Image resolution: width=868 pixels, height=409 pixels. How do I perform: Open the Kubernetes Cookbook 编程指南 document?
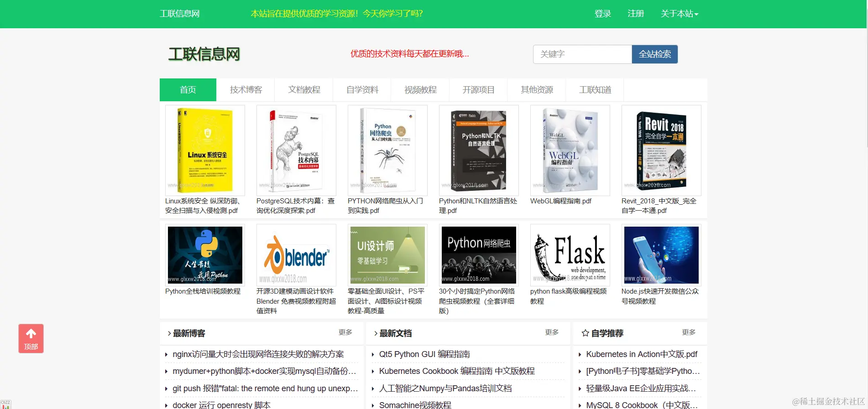(457, 371)
